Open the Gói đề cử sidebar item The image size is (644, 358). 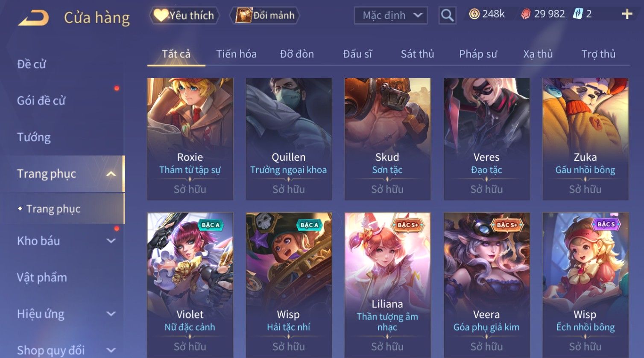pos(41,100)
